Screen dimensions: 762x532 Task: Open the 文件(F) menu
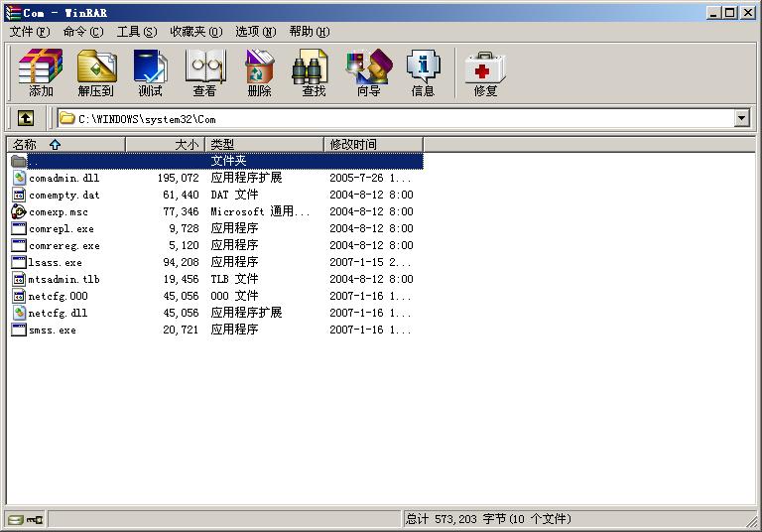coord(30,32)
